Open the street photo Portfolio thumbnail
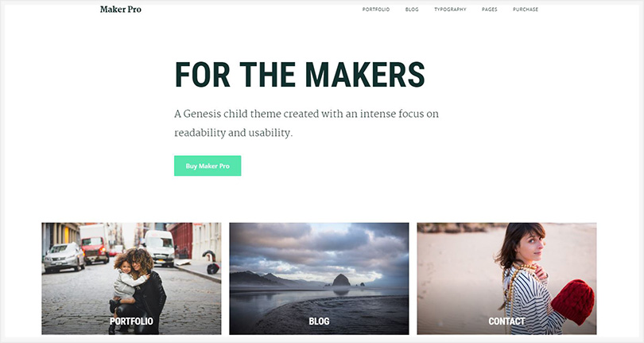The image size is (644, 343). click(131, 279)
